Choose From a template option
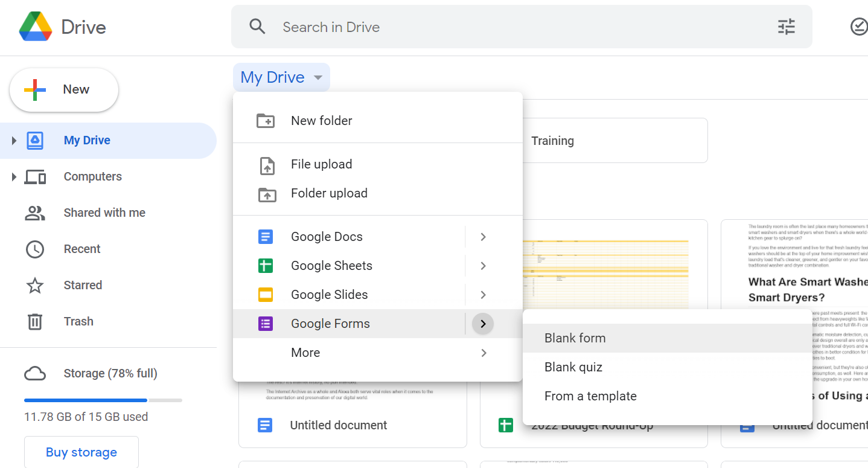This screenshot has width=868, height=468. point(590,396)
